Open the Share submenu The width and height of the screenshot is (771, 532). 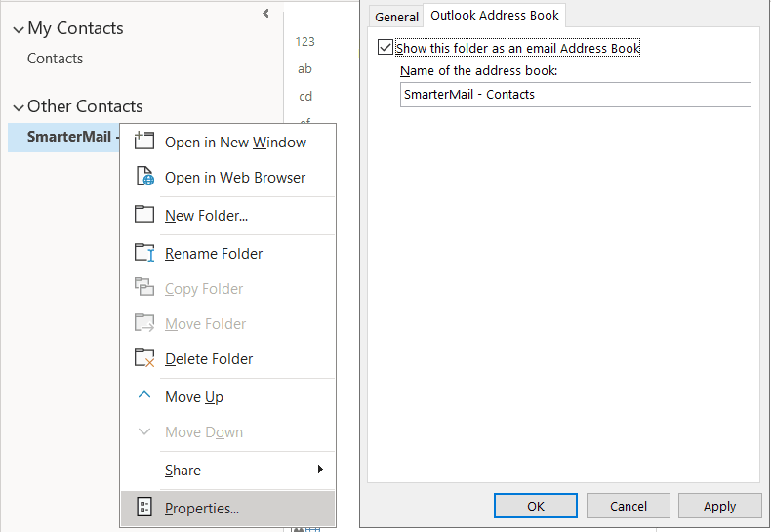pos(228,471)
